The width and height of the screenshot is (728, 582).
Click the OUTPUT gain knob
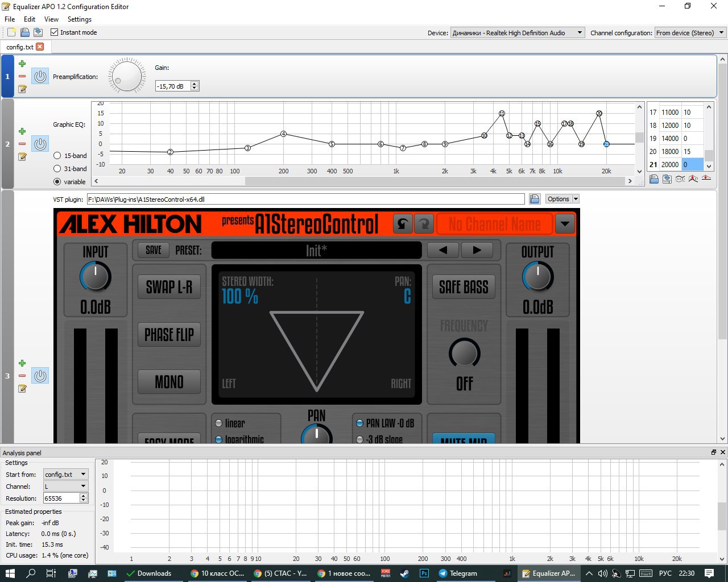click(x=537, y=277)
